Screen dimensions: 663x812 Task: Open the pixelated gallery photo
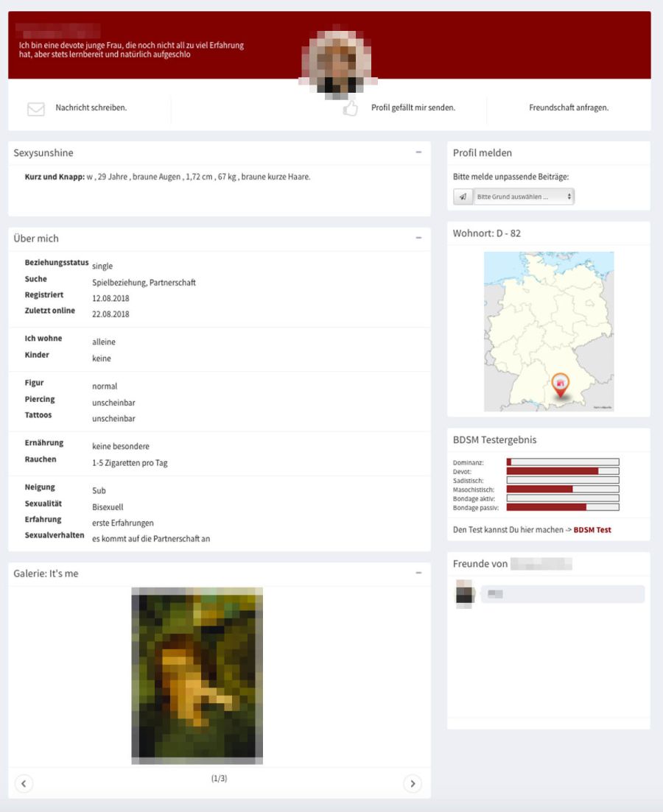pos(197,676)
